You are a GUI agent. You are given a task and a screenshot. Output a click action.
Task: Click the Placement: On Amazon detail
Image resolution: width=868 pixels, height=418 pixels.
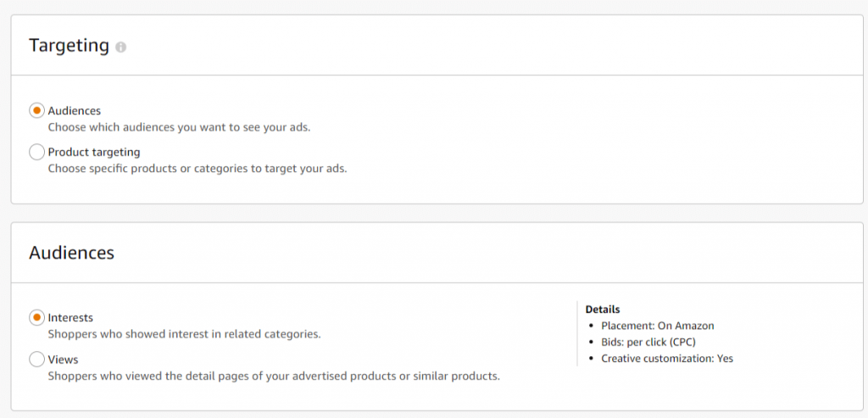point(658,326)
